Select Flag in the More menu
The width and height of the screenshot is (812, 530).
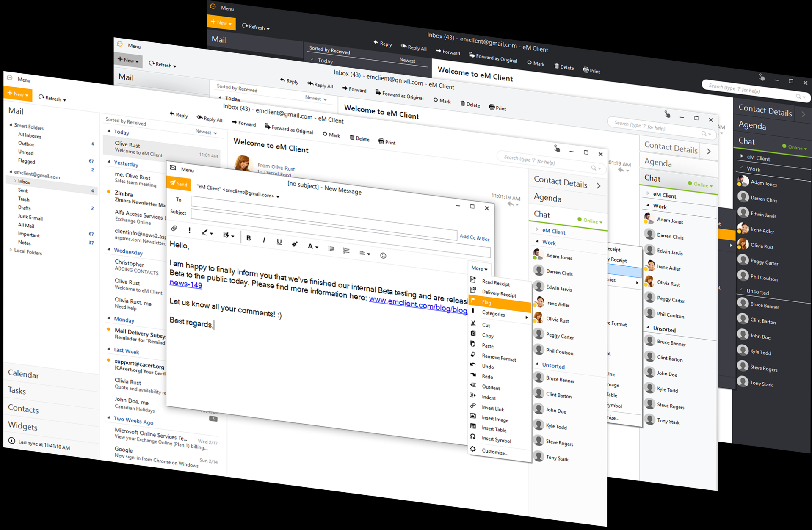500,303
